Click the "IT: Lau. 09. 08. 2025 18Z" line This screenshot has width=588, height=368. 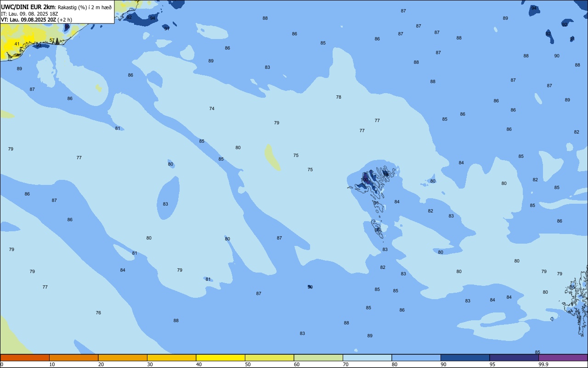[x=29, y=14]
